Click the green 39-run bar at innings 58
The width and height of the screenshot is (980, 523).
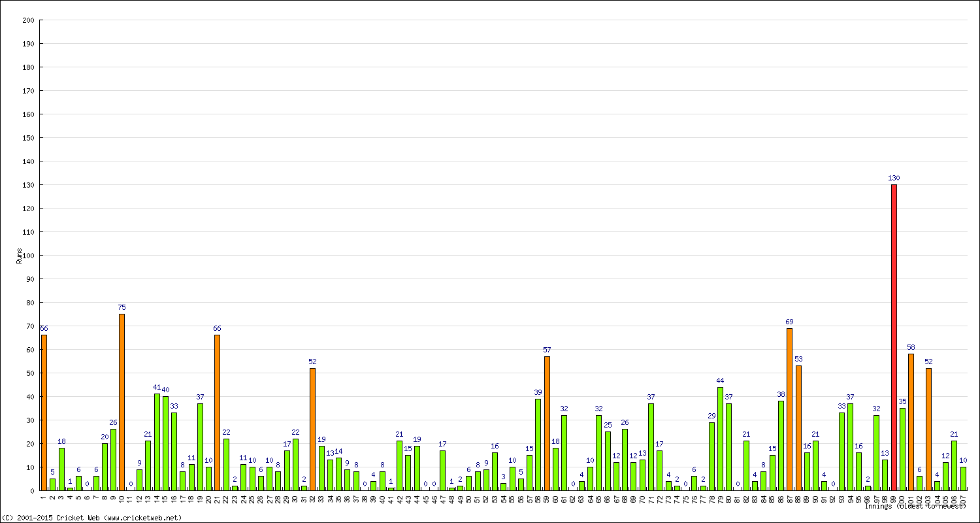point(538,445)
